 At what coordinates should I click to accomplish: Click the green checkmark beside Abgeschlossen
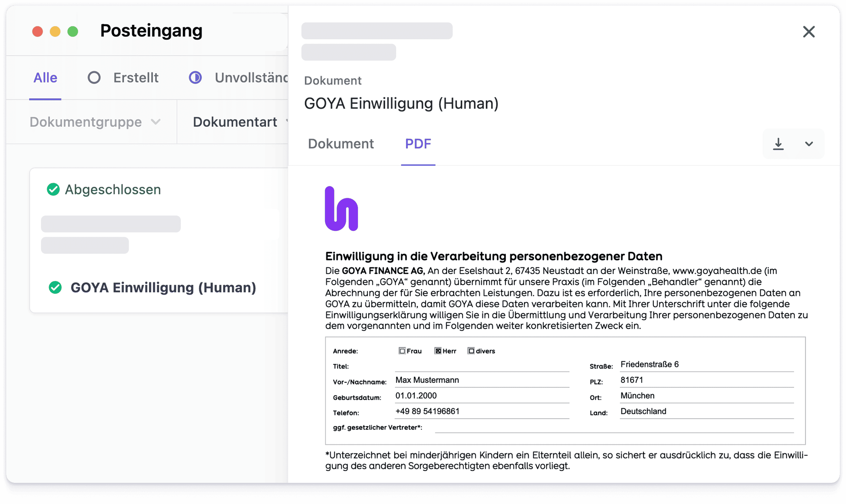coord(53,190)
